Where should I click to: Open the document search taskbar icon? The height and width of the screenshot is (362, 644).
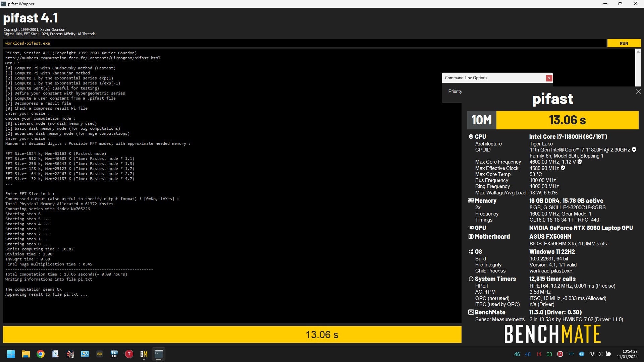click(x=55, y=354)
